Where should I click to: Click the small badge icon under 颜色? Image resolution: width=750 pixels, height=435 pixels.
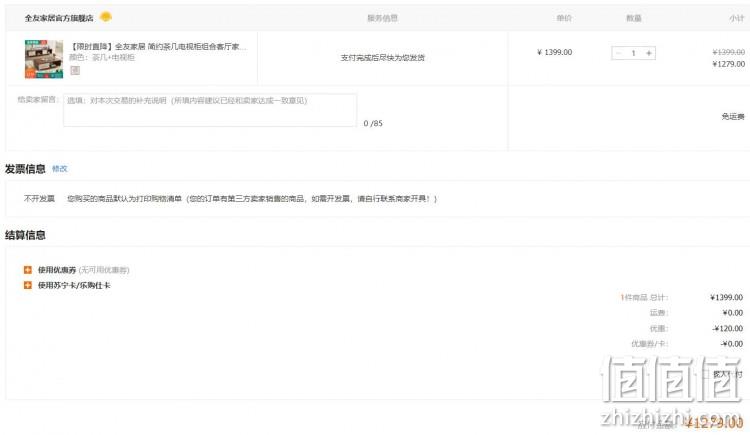coord(75,70)
